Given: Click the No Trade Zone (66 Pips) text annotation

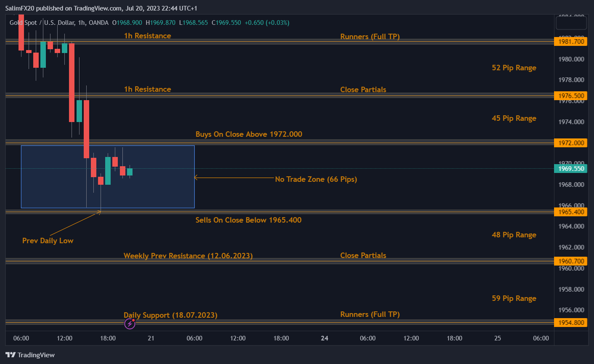Looking at the screenshot, I should click(316, 179).
